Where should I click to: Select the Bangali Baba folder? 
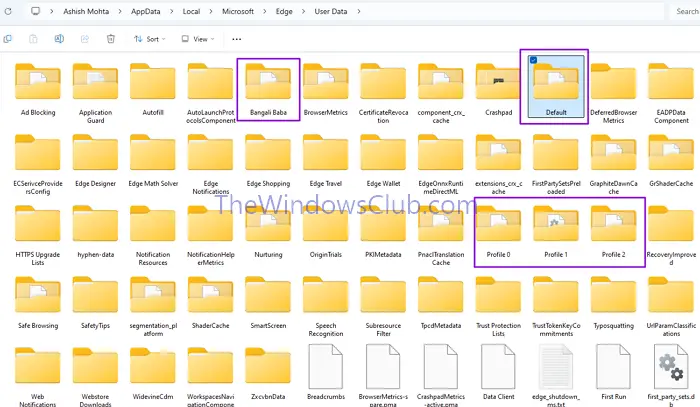268,89
